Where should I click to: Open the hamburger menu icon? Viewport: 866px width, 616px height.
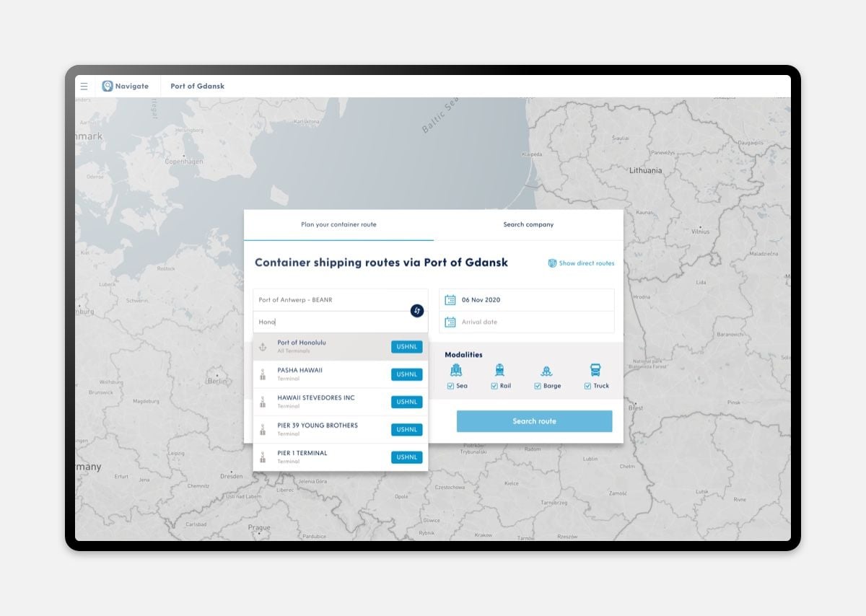point(84,86)
